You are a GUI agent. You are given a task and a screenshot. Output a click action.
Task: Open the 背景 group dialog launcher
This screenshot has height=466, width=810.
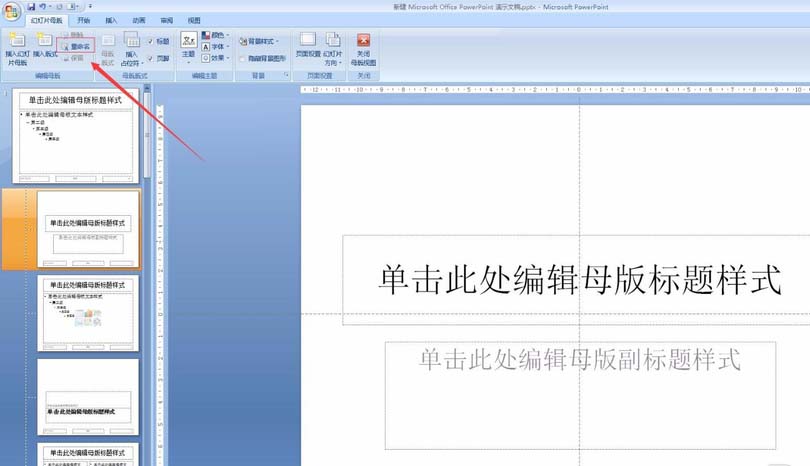(x=286, y=75)
